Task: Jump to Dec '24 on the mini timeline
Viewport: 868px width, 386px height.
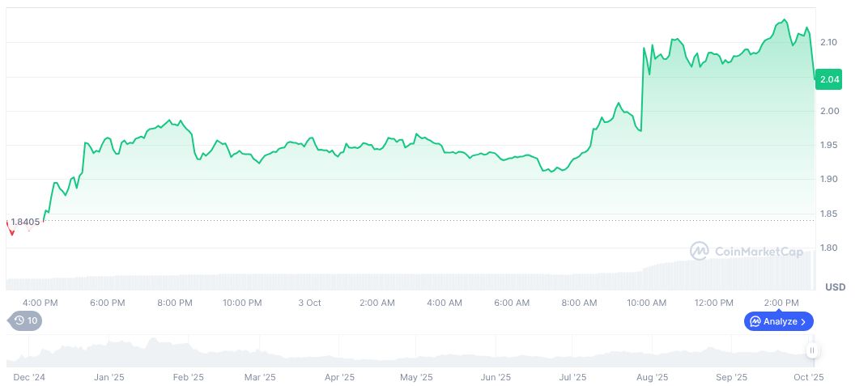Action: 30,377
